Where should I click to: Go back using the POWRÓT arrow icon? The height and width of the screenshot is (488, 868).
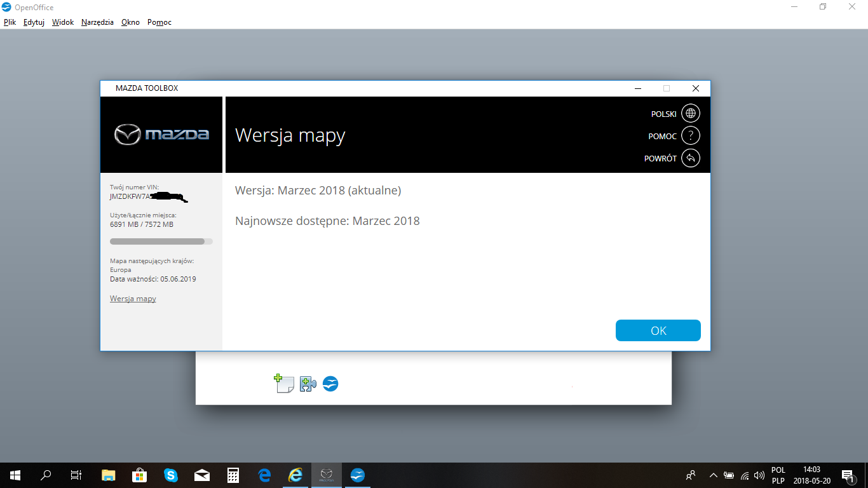tap(690, 158)
